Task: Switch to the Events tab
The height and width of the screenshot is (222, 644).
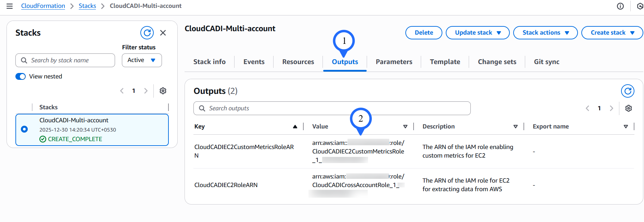Action: click(x=254, y=62)
